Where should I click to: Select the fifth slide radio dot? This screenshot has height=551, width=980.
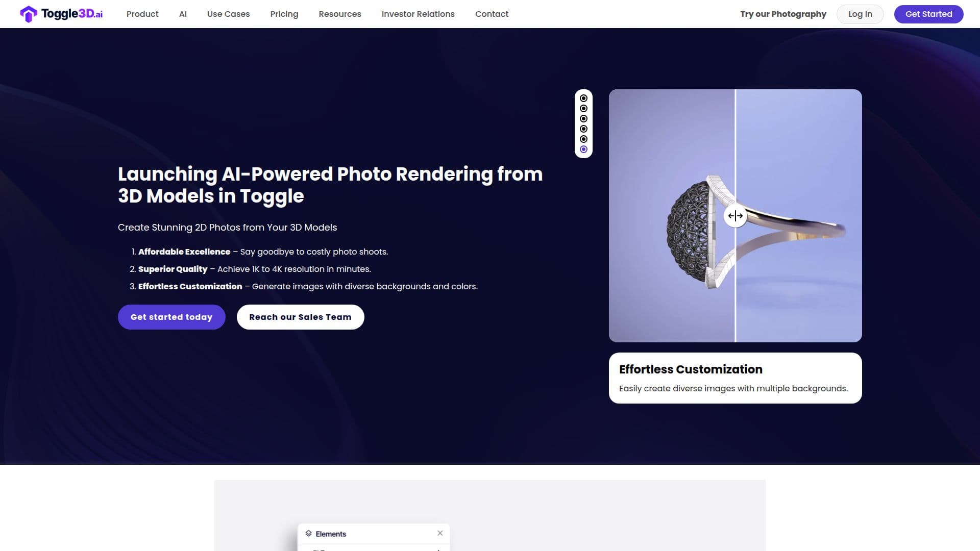[x=583, y=139]
